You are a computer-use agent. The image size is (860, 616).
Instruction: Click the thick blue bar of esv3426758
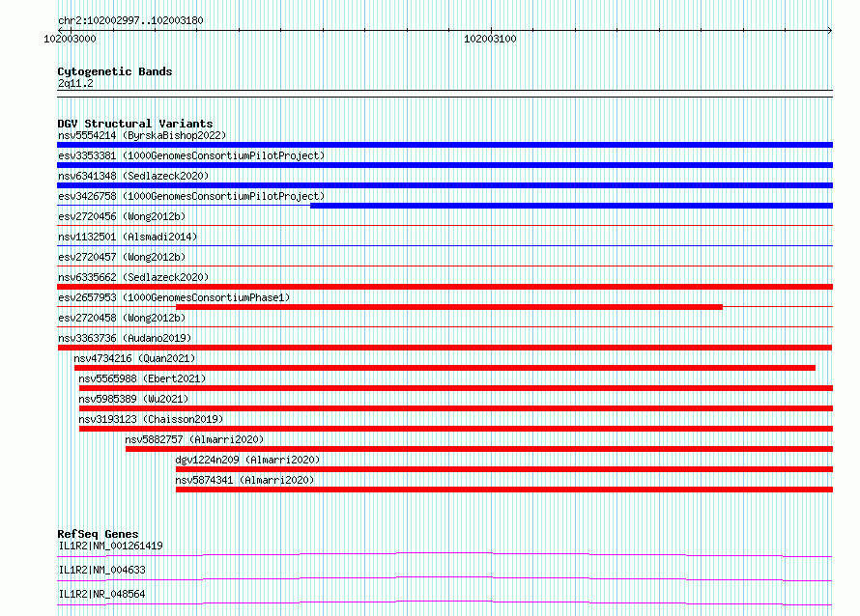tap(571, 206)
